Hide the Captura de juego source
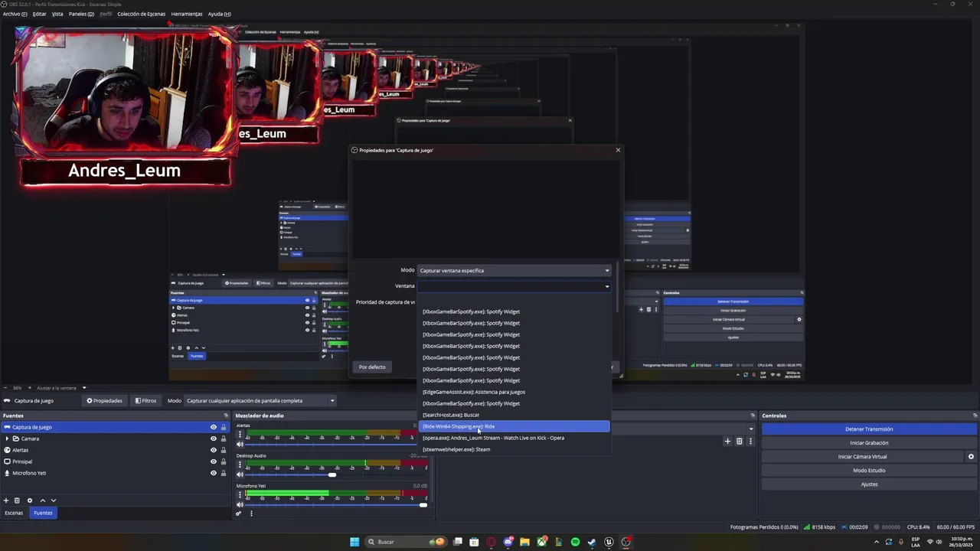This screenshot has width=980, height=551. (214, 427)
